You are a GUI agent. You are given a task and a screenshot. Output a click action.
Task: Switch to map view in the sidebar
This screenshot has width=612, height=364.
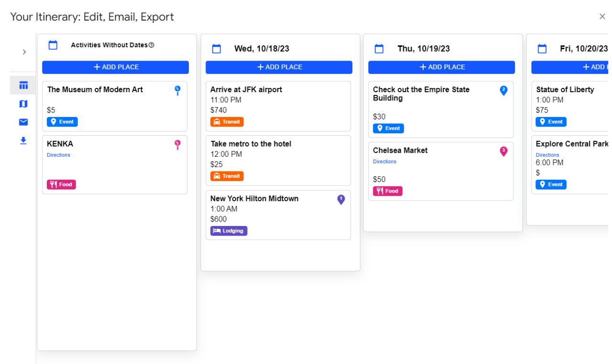(23, 104)
